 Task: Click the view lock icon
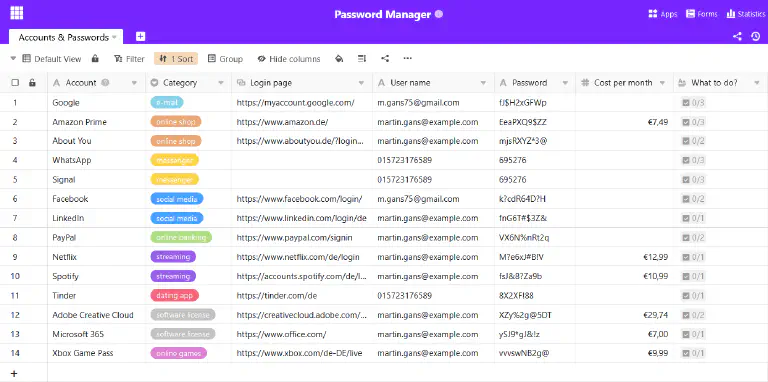point(95,59)
